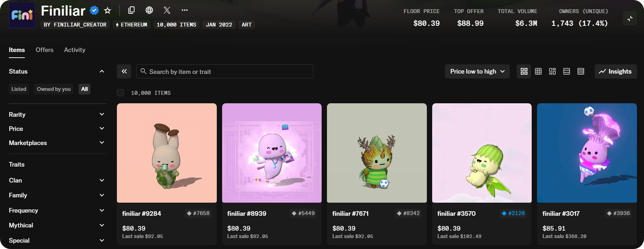Open the Finiliar X (Twitter) profile icon
The height and width of the screenshot is (249, 644).
tap(167, 10)
